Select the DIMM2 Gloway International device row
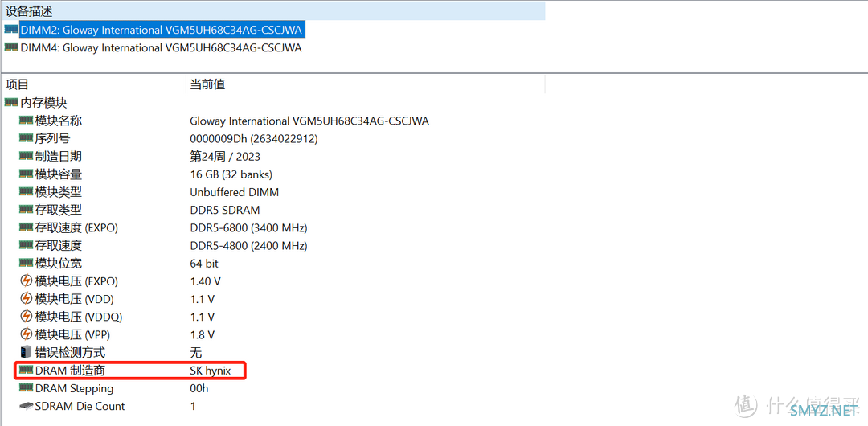Viewport: 868px width, 426px height. pyautogui.click(x=162, y=30)
